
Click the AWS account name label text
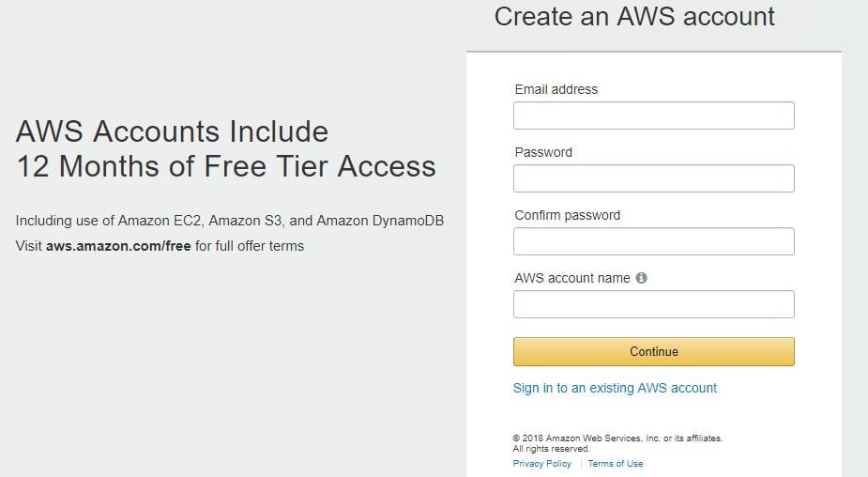point(572,278)
